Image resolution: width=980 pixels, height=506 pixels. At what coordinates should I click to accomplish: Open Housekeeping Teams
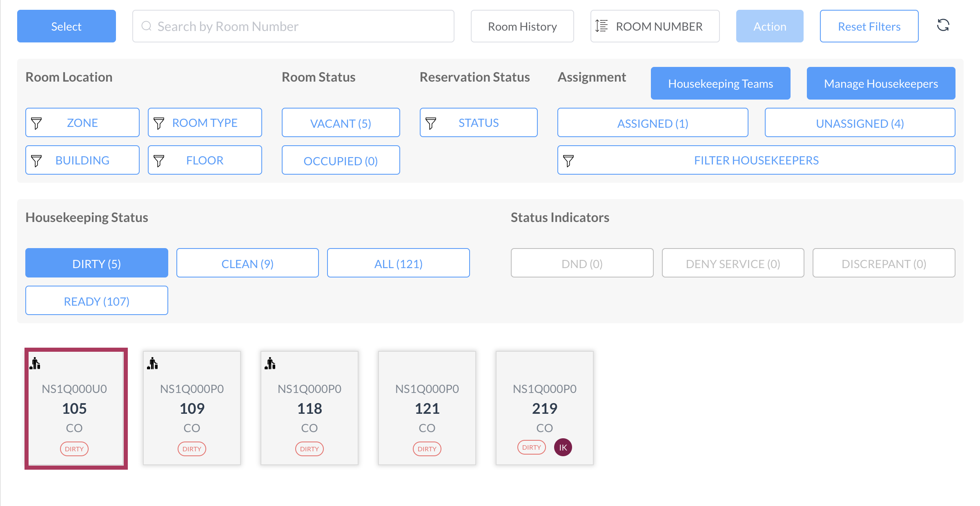pyautogui.click(x=720, y=84)
